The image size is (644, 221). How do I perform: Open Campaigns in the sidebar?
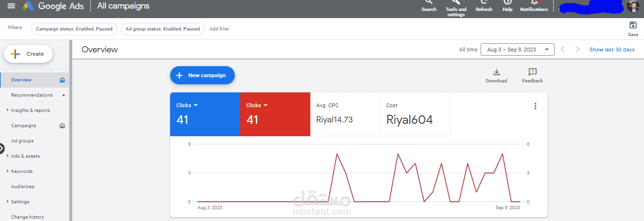point(24,126)
